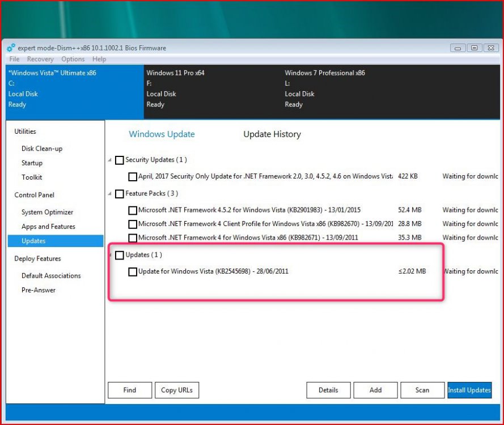Scan for available updates
The width and height of the screenshot is (504, 425).
tap(422, 390)
